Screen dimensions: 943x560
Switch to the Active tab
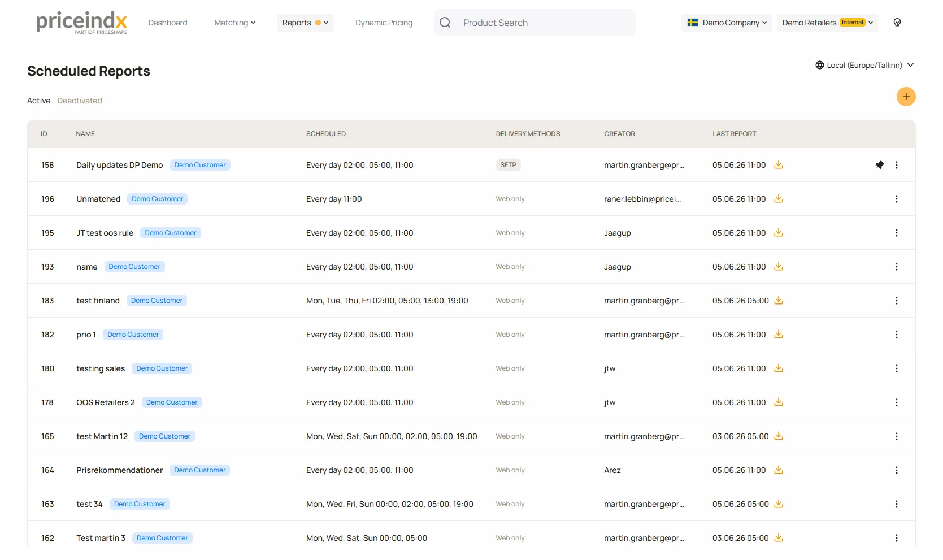point(38,101)
